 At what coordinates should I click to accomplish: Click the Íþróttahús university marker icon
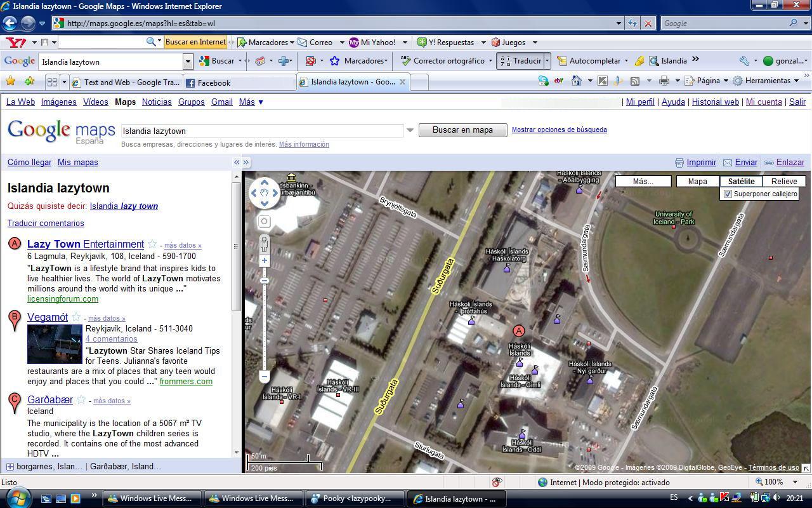coord(471,321)
